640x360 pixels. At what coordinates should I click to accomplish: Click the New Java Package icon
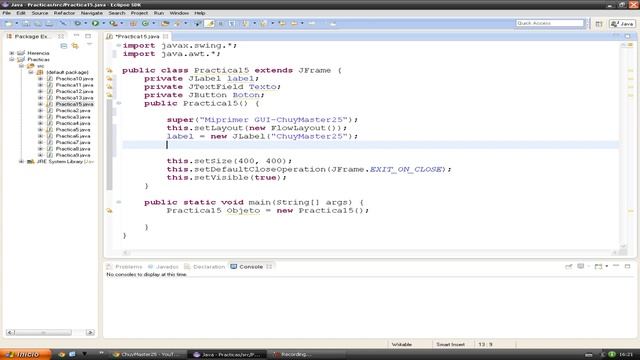pos(133,24)
